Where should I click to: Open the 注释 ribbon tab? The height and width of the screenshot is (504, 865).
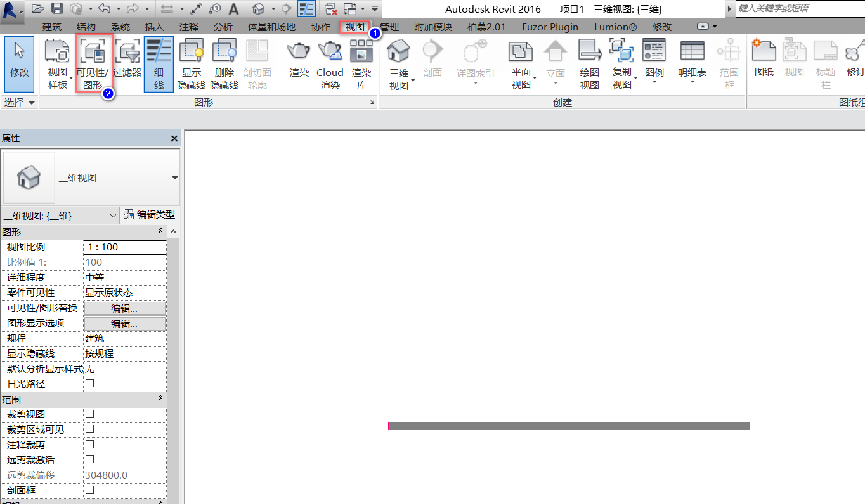(x=189, y=27)
